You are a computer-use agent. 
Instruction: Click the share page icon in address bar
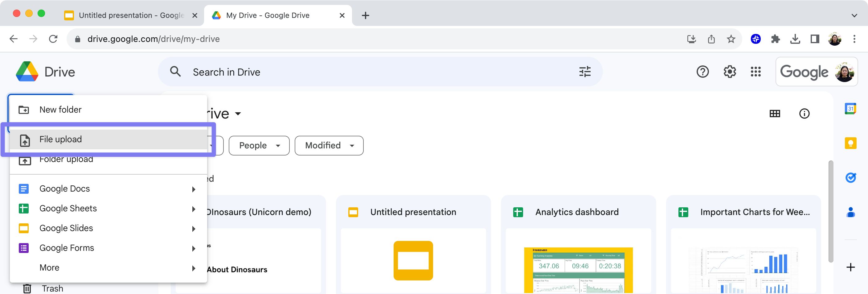coord(711,39)
